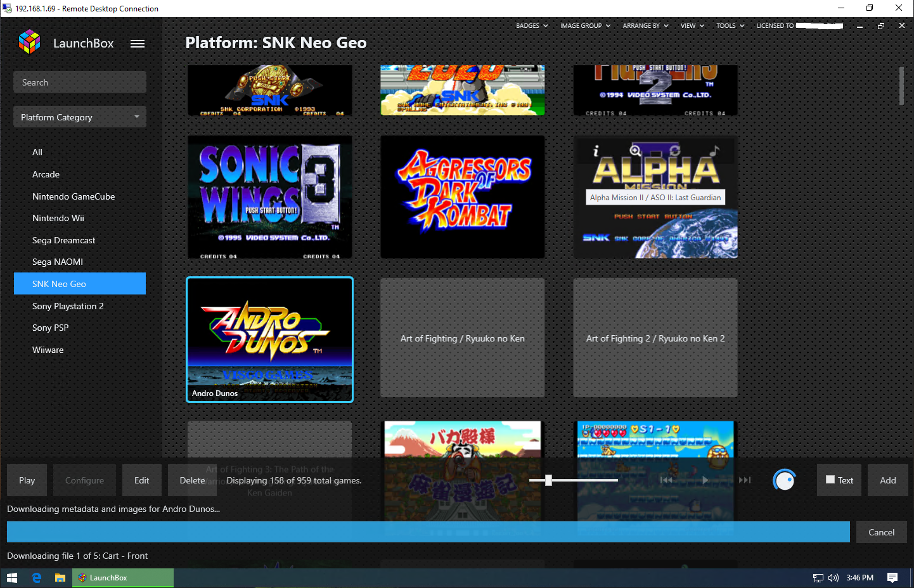This screenshot has width=914, height=588.
Task: Flip the Alpha Mission II tile image
Action: [x=674, y=151]
